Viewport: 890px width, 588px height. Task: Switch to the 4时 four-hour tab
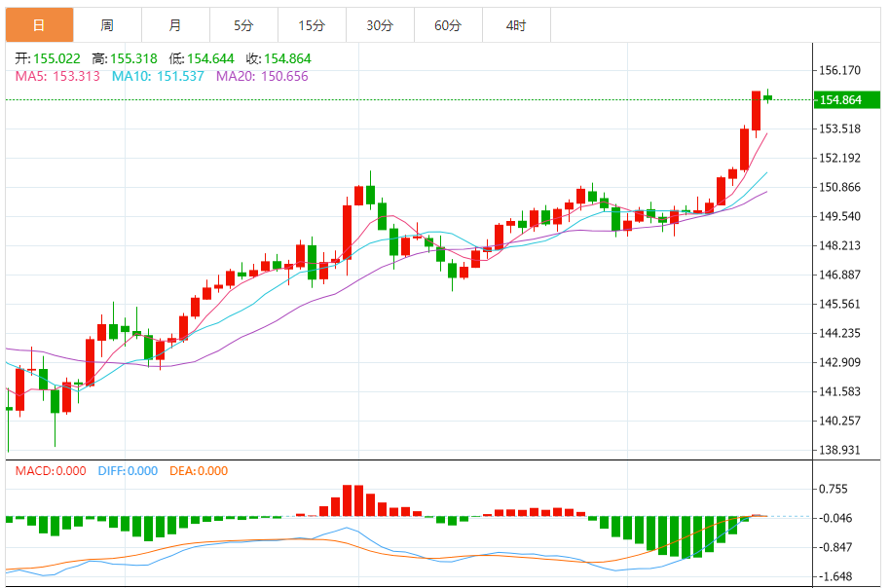click(516, 25)
